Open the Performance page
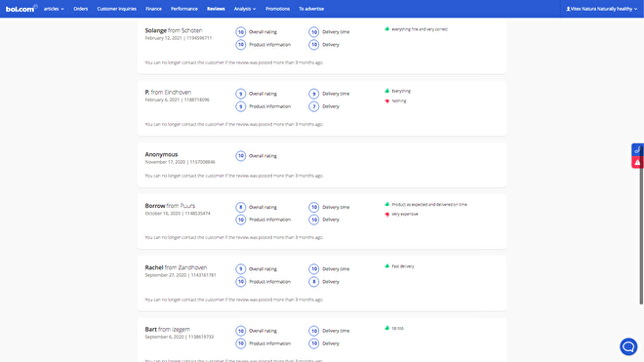Viewport: 644px width, 362px height. (184, 9)
